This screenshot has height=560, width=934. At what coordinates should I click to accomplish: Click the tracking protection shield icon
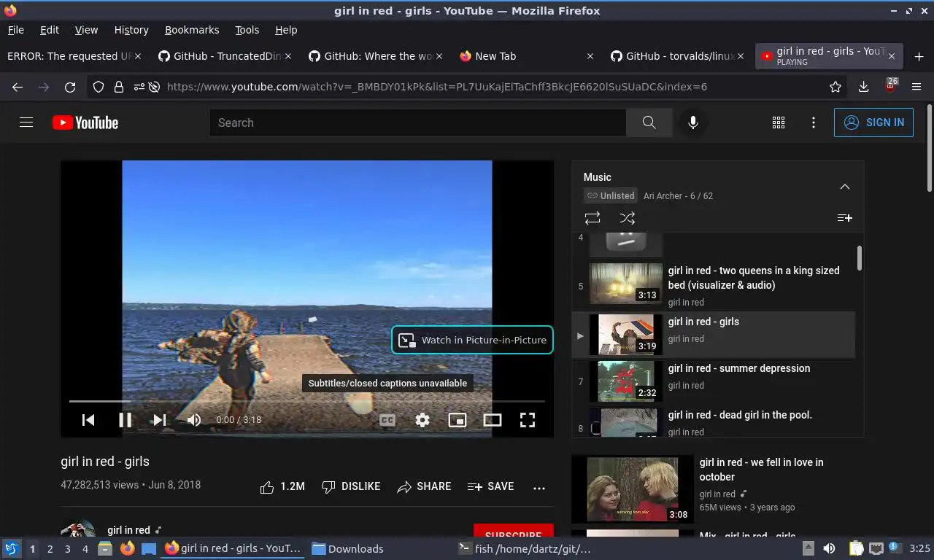(x=99, y=87)
